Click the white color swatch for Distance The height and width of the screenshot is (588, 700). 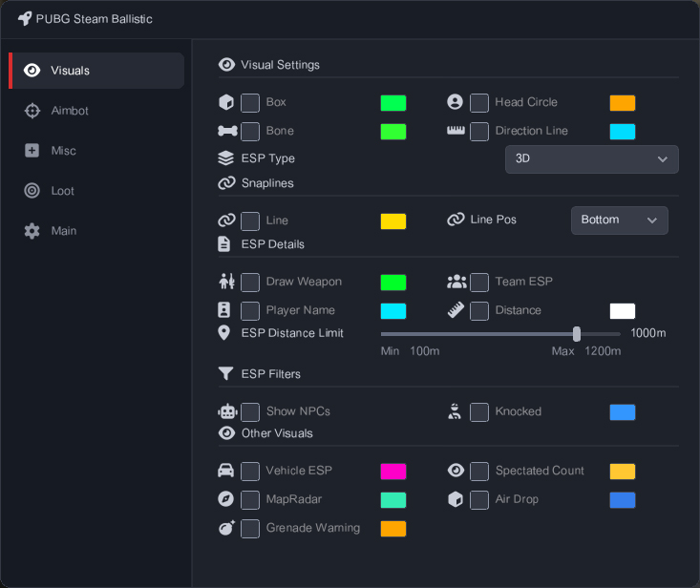[623, 311]
